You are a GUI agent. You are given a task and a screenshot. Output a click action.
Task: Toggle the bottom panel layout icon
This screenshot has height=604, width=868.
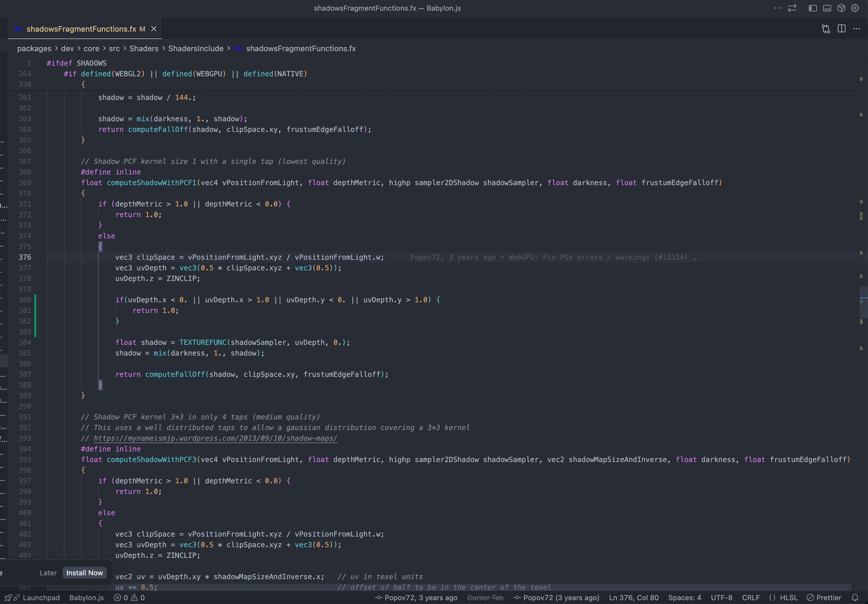click(827, 8)
